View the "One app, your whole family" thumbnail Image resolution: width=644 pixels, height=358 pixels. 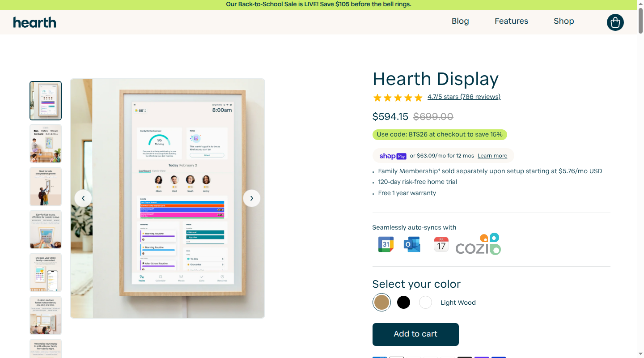tap(46, 273)
